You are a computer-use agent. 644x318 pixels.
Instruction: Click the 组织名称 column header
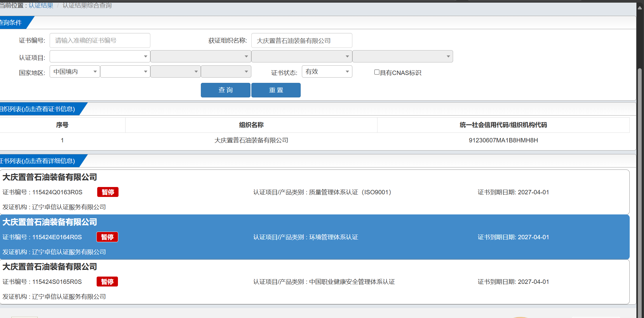click(251, 125)
